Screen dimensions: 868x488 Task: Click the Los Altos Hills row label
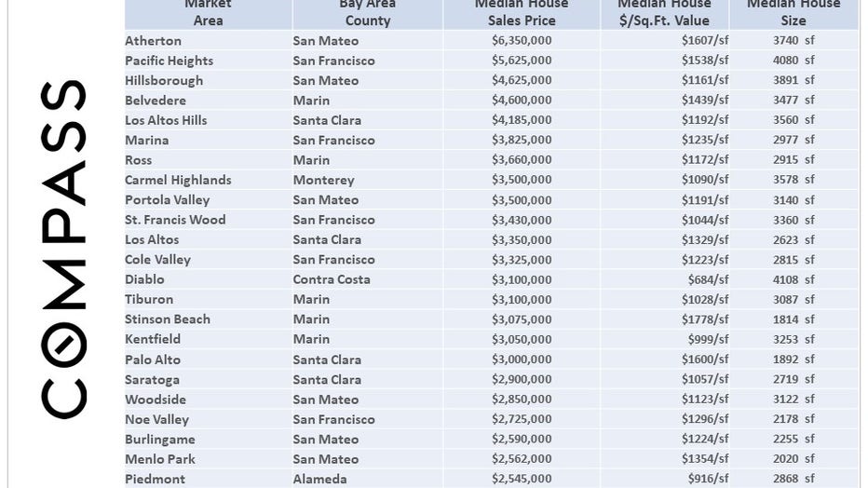(166, 121)
